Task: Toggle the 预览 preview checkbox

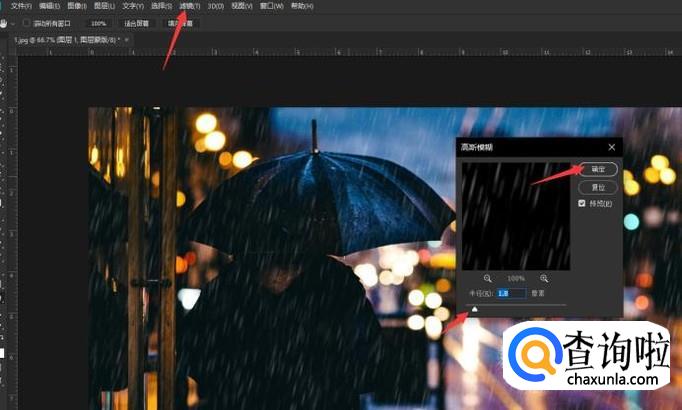Action: point(583,203)
